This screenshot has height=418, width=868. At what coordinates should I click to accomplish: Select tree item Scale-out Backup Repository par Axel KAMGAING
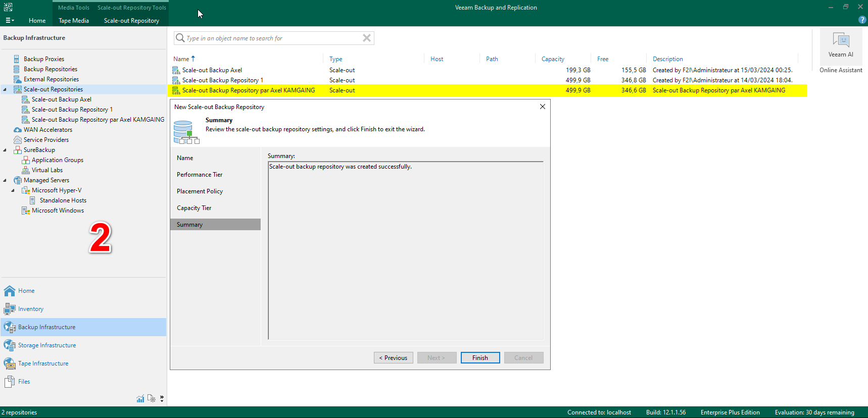click(98, 120)
